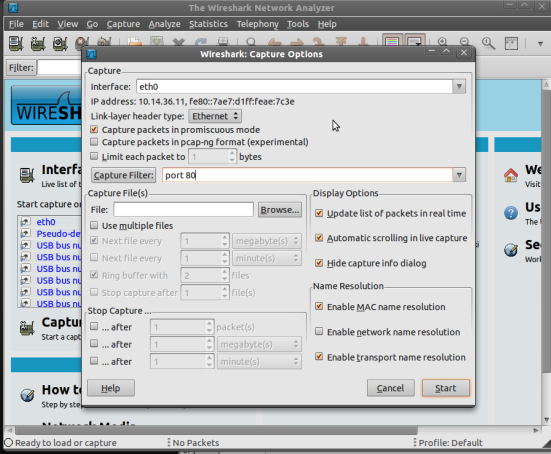This screenshot has width=551, height=454.
Task: Click the blue question mark User's Guide icon
Action: coord(511,213)
